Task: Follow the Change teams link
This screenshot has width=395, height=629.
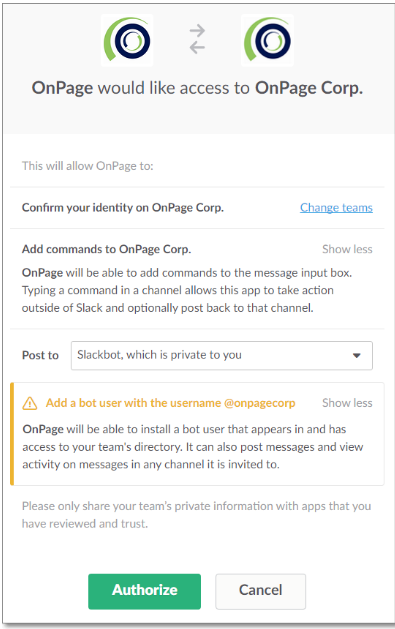Action: (336, 207)
